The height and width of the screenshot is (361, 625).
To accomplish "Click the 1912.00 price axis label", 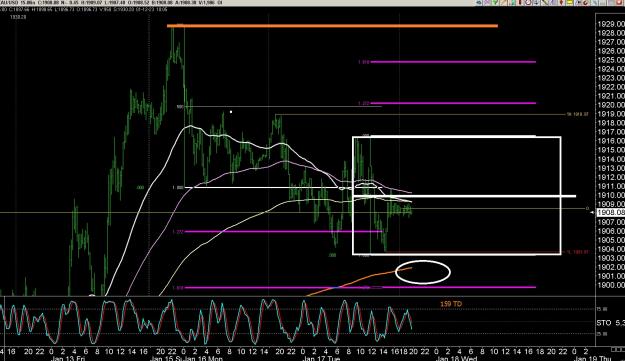I will [x=611, y=177].
